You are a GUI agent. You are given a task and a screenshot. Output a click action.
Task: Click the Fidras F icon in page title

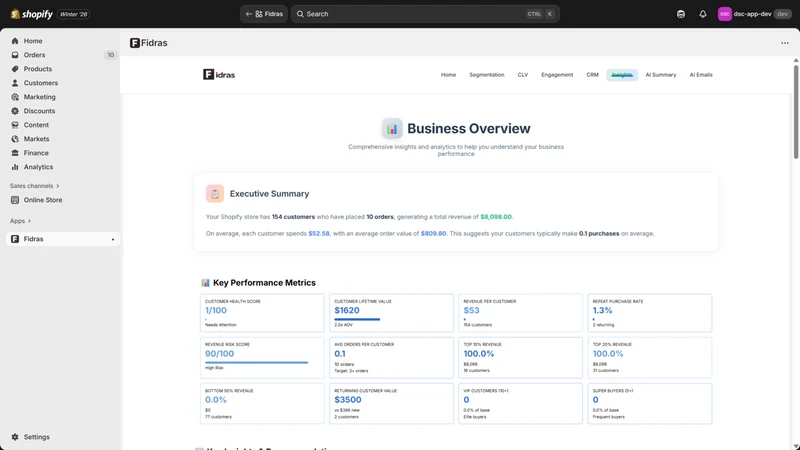135,43
